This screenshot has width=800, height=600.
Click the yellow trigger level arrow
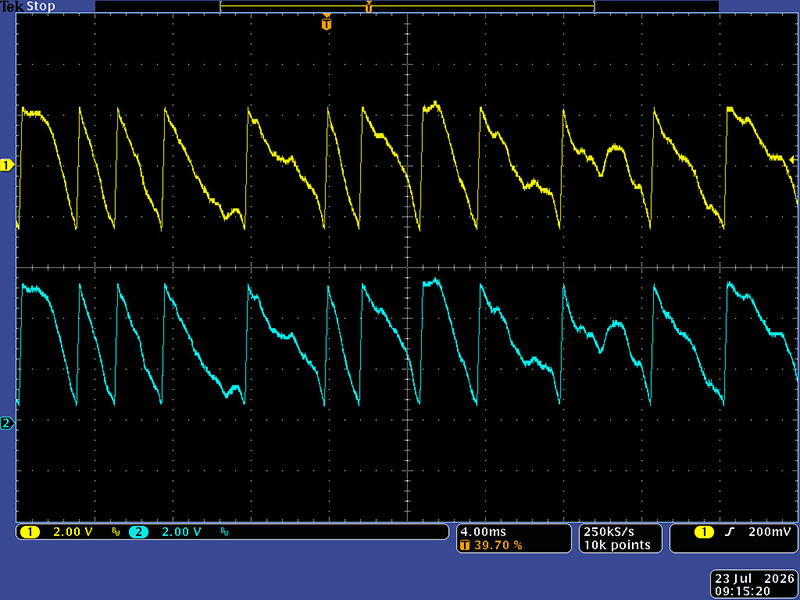click(792, 160)
